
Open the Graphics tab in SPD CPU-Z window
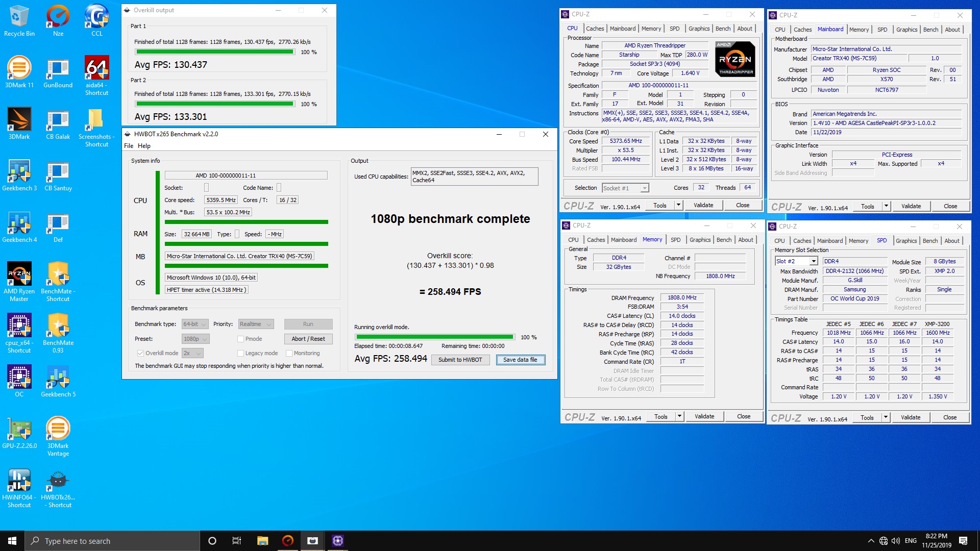(x=906, y=241)
